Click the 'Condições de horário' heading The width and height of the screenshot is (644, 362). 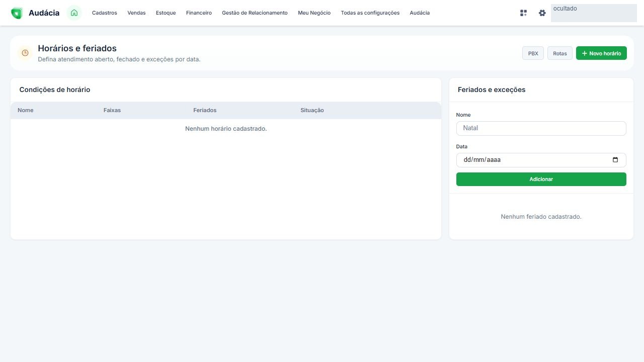(x=55, y=89)
